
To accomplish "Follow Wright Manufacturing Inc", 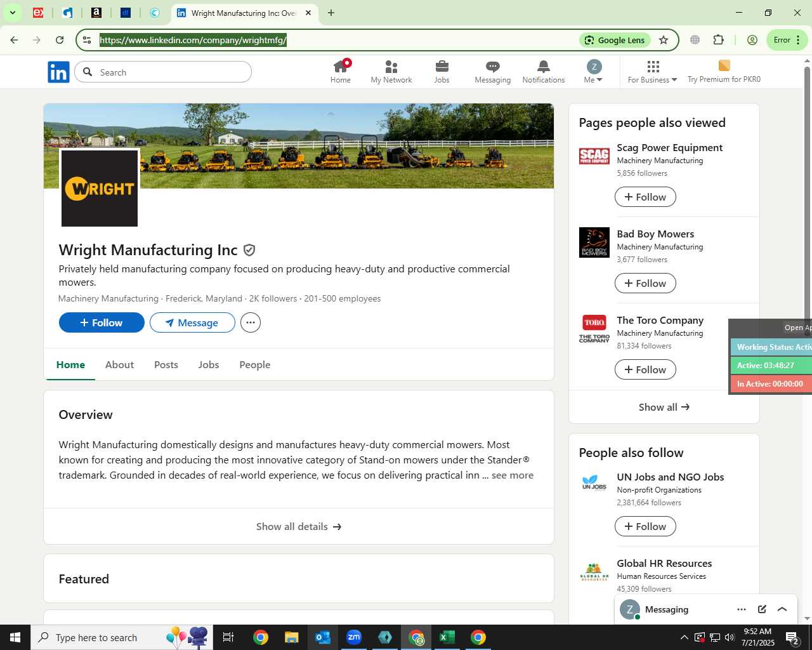I will pos(101,322).
